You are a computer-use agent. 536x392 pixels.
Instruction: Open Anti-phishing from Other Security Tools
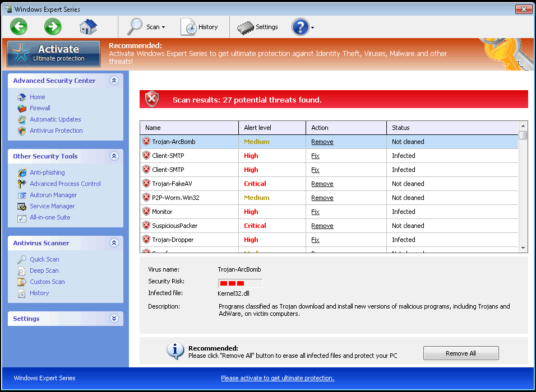(47, 172)
